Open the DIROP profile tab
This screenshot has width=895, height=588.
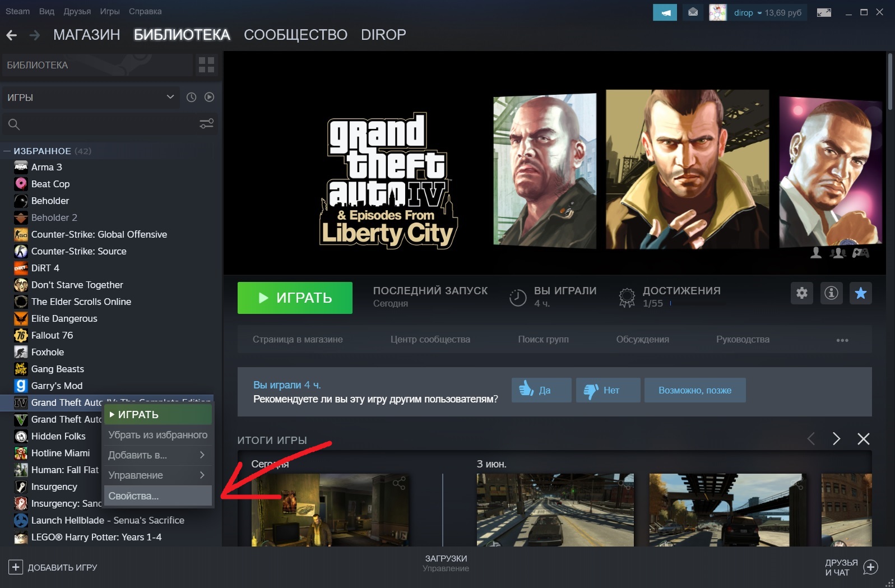[383, 35]
